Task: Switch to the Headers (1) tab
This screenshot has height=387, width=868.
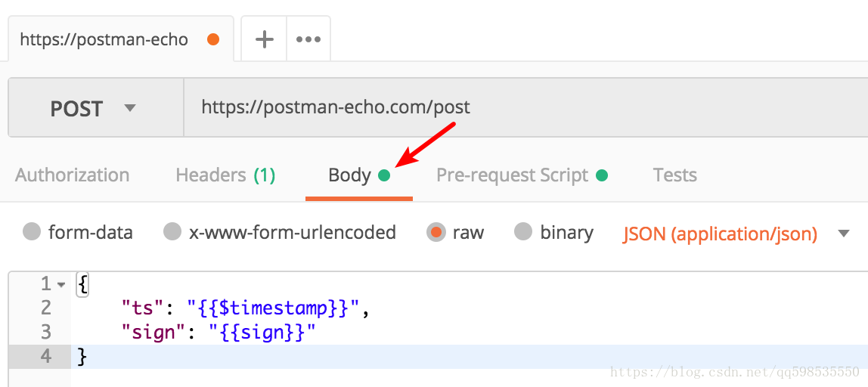Action: [x=225, y=175]
